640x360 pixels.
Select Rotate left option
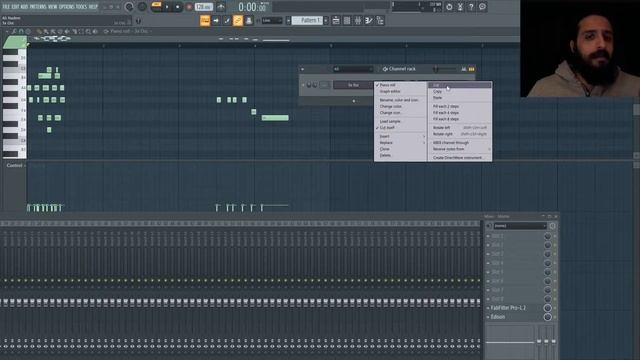pyautogui.click(x=460, y=127)
